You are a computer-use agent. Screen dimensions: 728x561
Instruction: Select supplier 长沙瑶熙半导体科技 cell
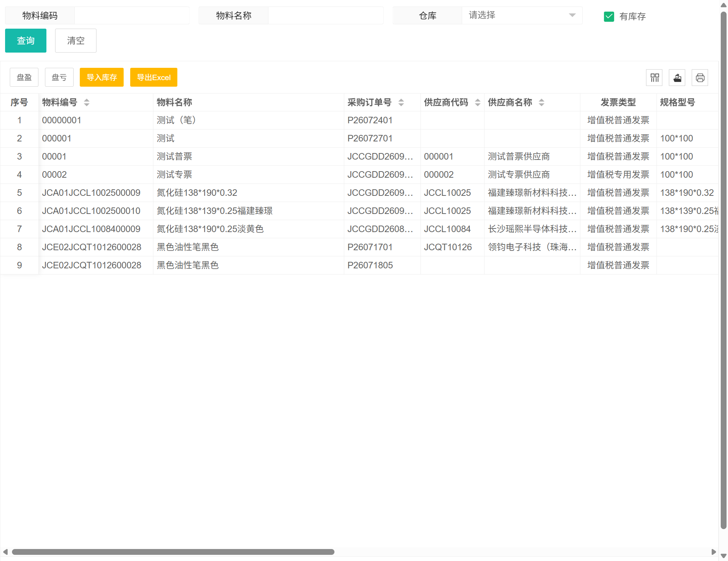[x=532, y=229]
